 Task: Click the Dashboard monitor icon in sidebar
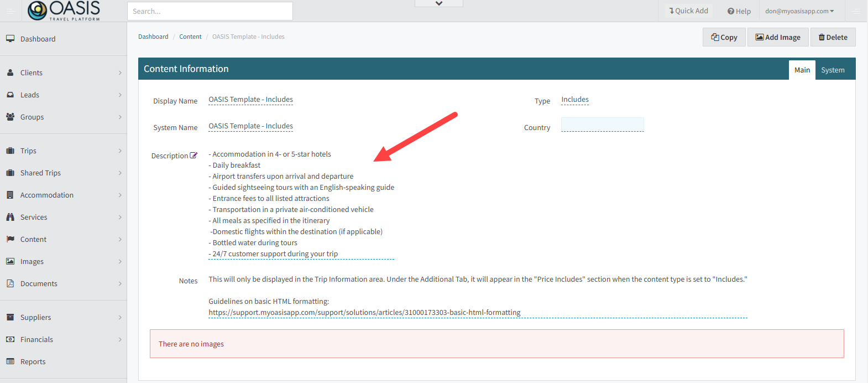10,39
